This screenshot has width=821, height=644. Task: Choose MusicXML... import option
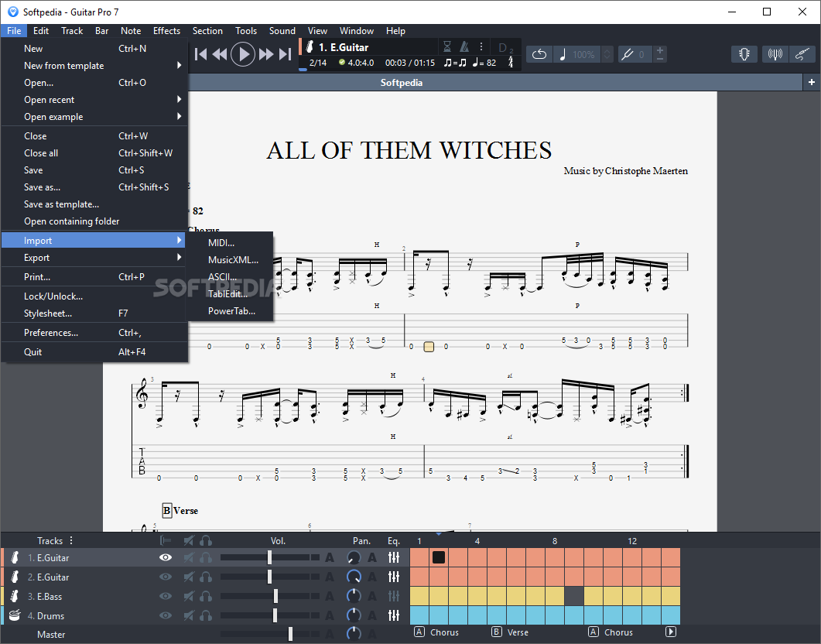point(231,260)
